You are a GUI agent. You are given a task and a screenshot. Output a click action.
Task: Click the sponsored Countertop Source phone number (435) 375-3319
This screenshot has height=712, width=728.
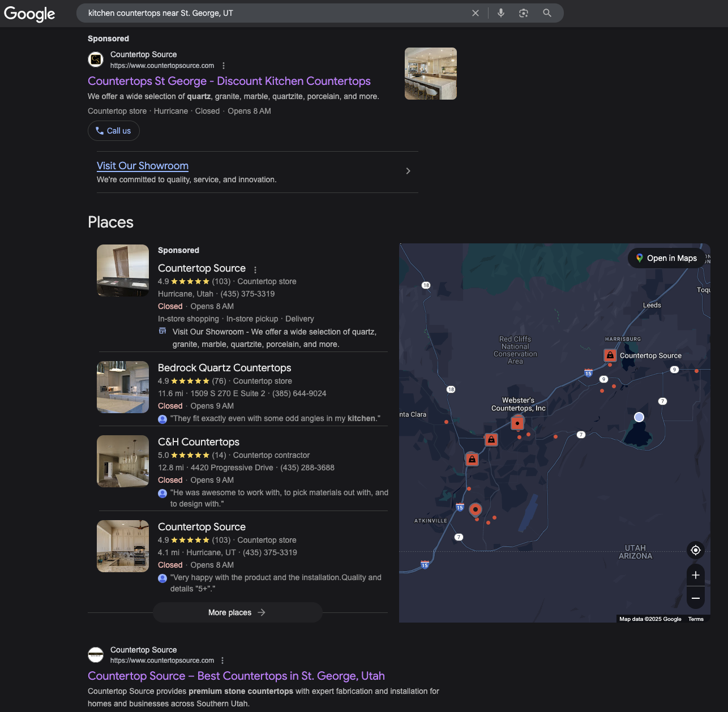pos(247,294)
